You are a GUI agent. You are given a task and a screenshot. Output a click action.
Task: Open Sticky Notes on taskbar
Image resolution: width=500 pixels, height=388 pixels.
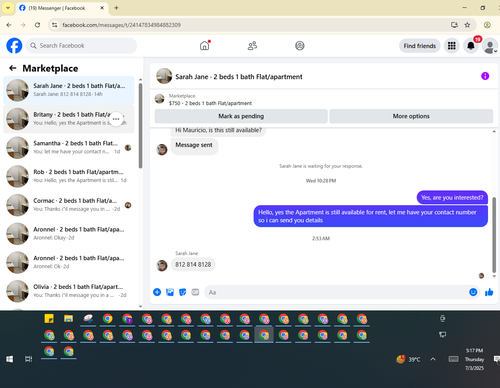tap(49, 319)
